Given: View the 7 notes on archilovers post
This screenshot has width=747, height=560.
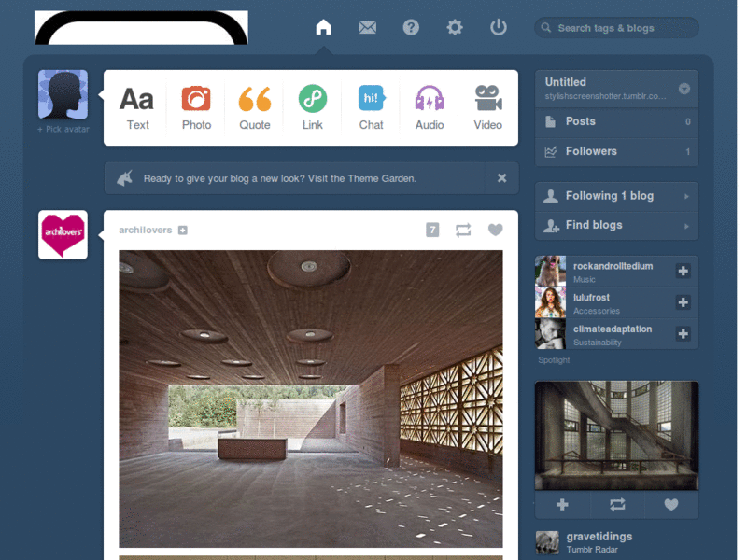Looking at the screenshot, I should tap(432, 230).
